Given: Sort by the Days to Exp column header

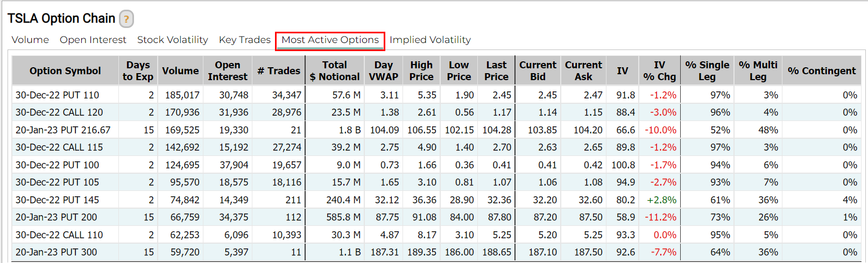Looking at the screenshot, I should pyautogui.click(x=138, y=71).
